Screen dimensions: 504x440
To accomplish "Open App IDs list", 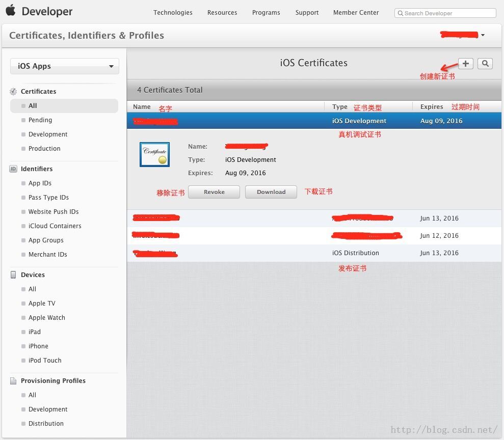I will [x=40, y=183].
